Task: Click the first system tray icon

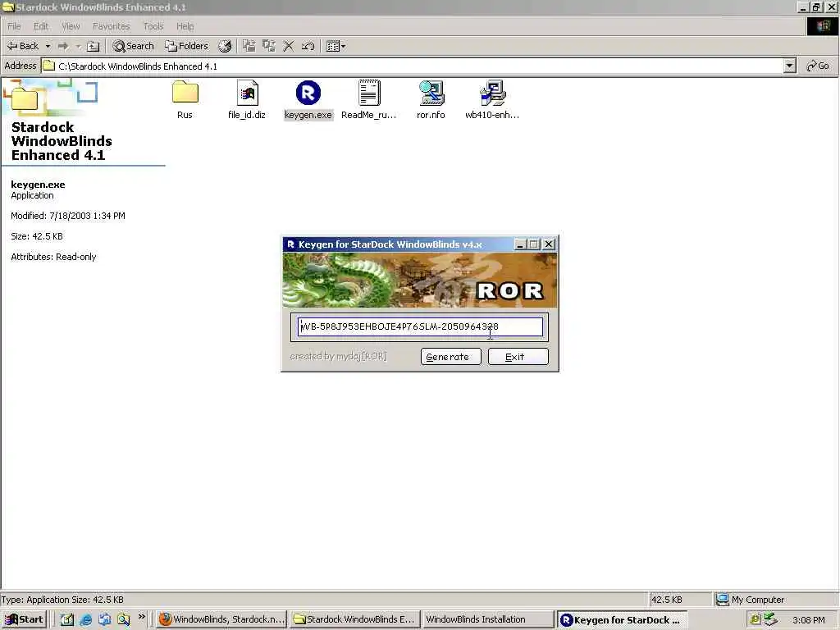Action: pos(756,620)
